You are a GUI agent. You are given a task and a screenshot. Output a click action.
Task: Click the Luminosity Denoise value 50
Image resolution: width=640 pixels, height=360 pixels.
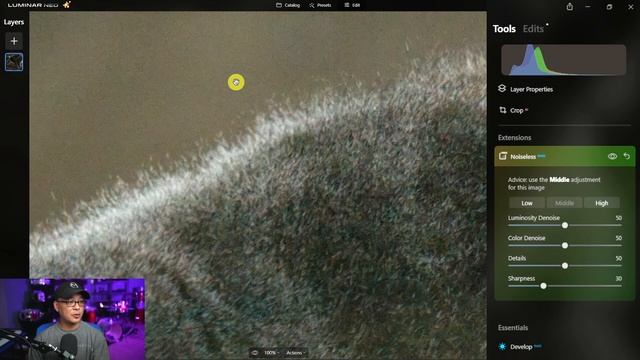pyautogui.click(x=618, y=218)
